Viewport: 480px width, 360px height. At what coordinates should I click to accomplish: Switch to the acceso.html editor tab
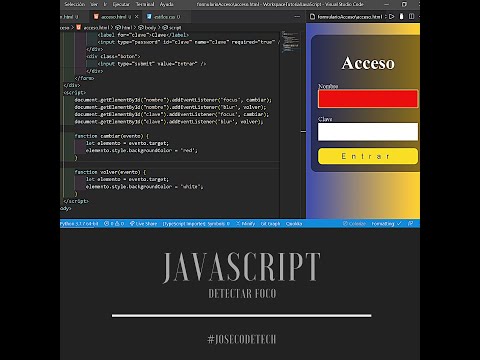click(114, 17)
